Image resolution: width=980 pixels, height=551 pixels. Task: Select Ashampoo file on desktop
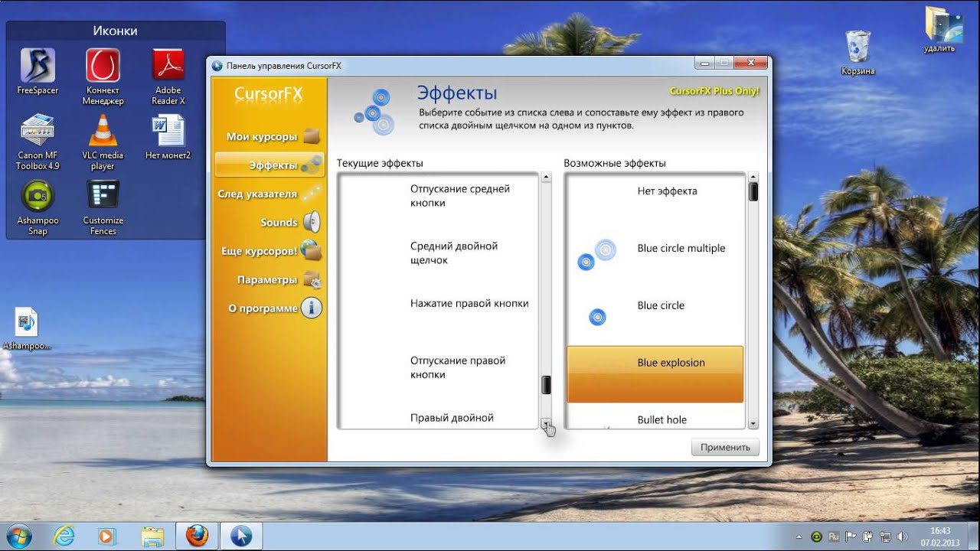pos(27,329)
